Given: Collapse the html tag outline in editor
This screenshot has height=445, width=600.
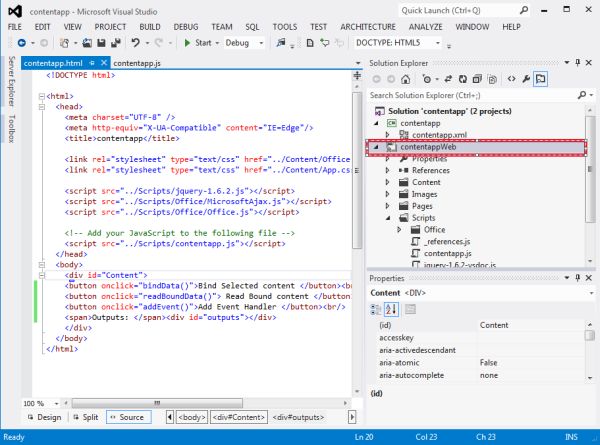Looking at the screenshot, I should tap(42, 96).
